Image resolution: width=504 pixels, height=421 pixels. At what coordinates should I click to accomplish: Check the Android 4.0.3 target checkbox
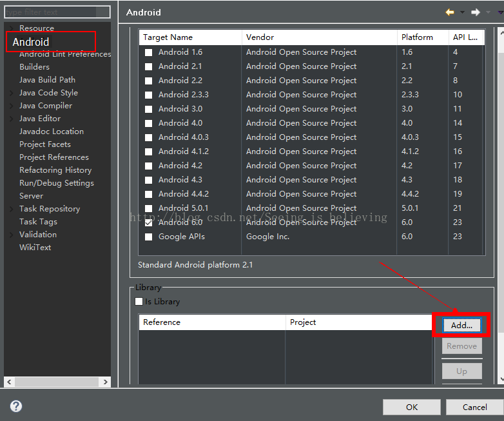click(x=148, y=138)
